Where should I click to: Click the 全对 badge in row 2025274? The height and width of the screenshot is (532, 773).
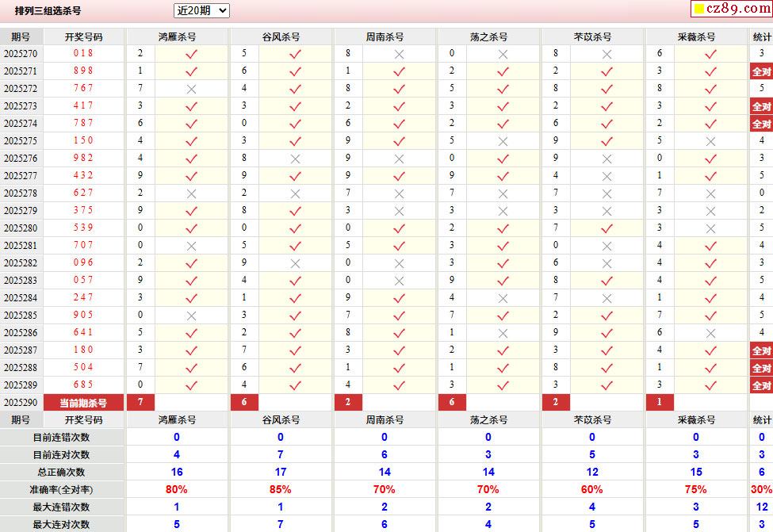(761, 124)
